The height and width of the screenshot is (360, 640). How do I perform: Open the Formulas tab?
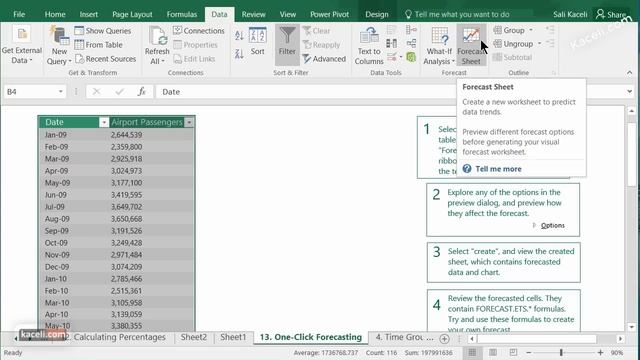182,14
